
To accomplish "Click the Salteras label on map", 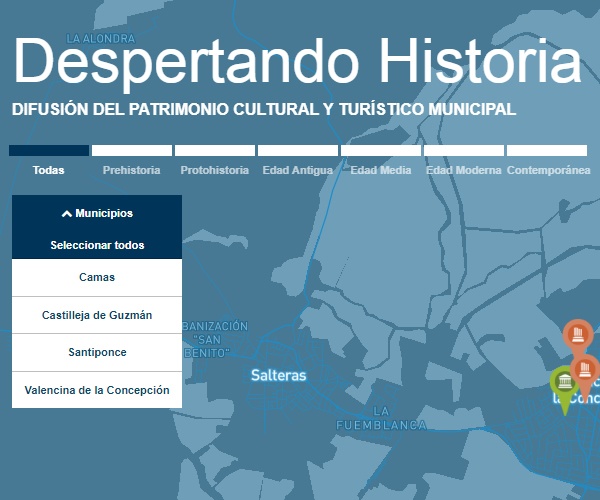I will tap(278, 376).
